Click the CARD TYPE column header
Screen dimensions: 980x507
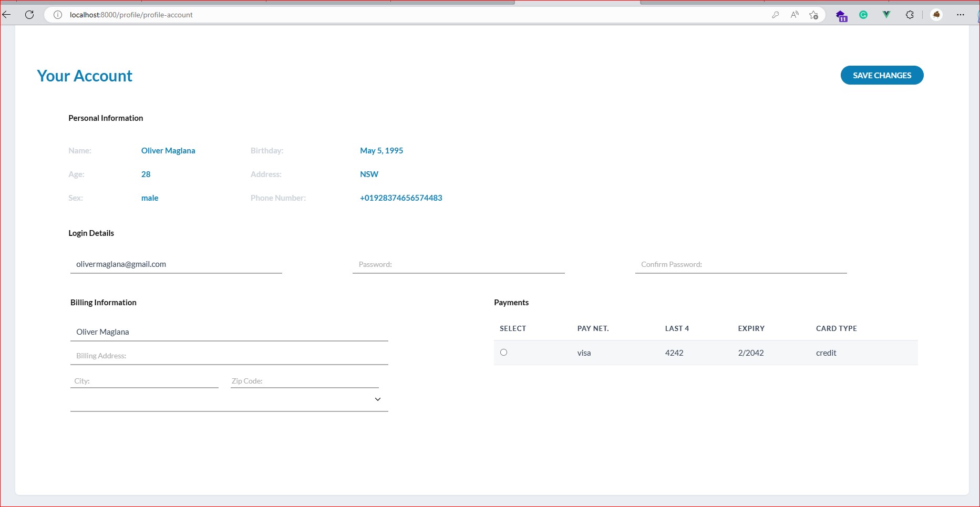coord(837,328)
